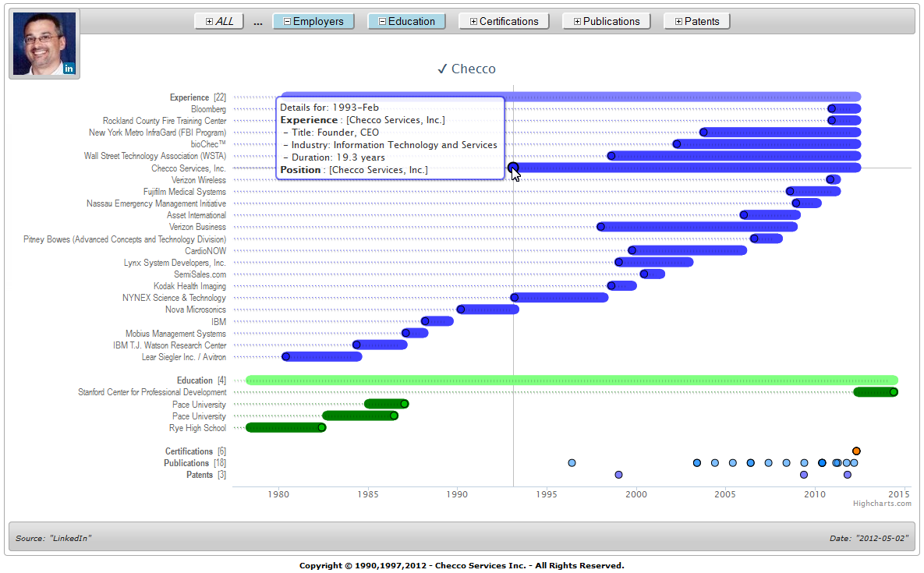924x573 pixels.
Task: Select the Mobius Management Systems start marker
Action: 405,334
